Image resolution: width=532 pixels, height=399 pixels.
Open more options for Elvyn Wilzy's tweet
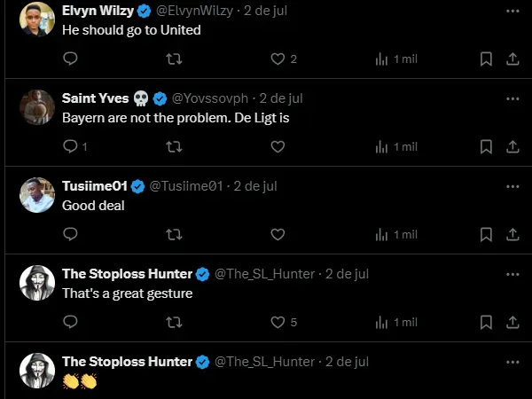click(512, 11)
